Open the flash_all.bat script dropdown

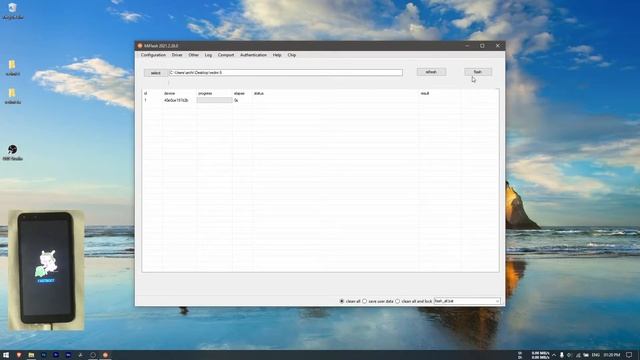pyautogui.click(x=467, y=301)
